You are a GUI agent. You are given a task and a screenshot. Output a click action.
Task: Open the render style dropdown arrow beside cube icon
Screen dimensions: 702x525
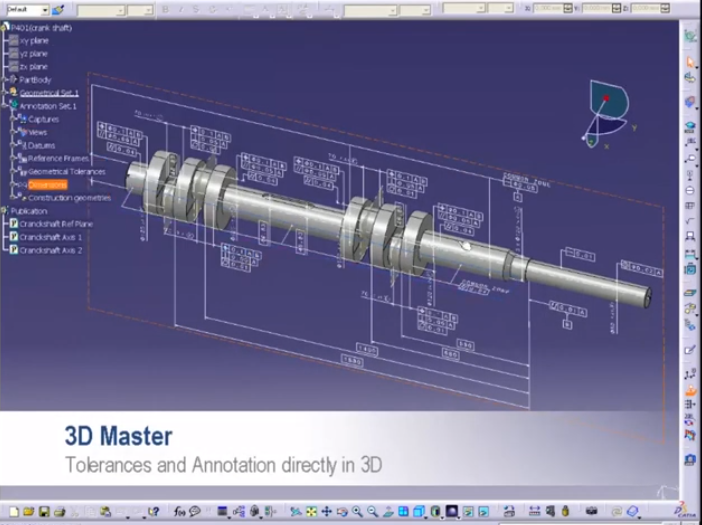[425, 516]
